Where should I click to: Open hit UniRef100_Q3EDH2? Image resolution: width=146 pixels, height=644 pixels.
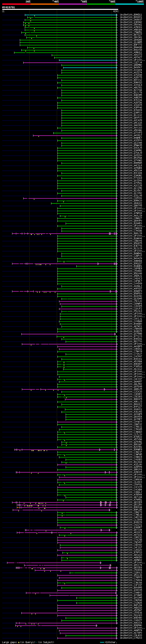(x=131, y=22)
